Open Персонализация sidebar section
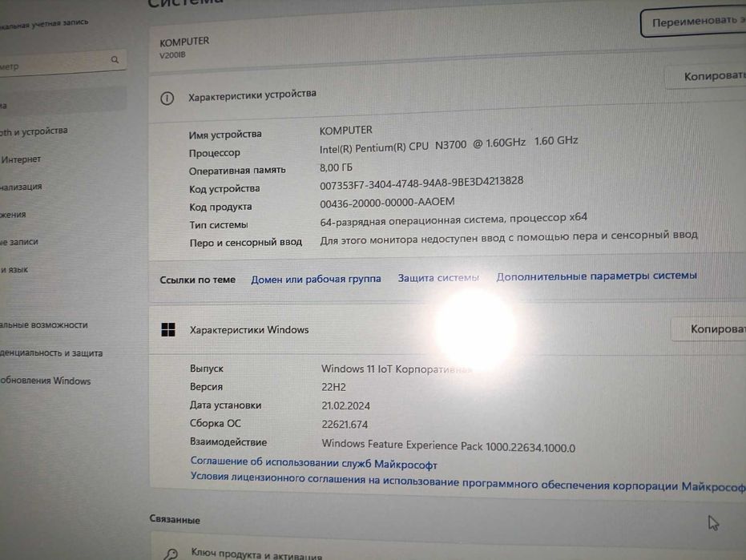This screenshot has width=746, height=560. pyautogui.click(x=21, y=187)
